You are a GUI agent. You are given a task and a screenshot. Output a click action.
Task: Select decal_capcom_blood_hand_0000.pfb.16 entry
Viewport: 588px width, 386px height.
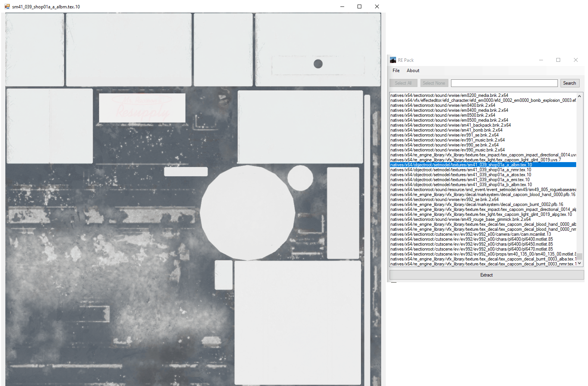(x=483, y=195)
